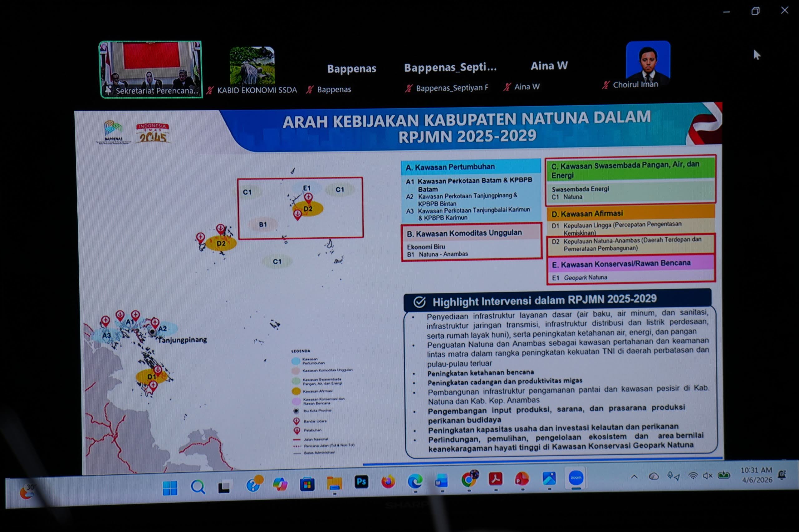This screenshot has width=799, height=532.
Task: Select the Sekretariat Perencana video thumbnail
Action: pos(151,69)
